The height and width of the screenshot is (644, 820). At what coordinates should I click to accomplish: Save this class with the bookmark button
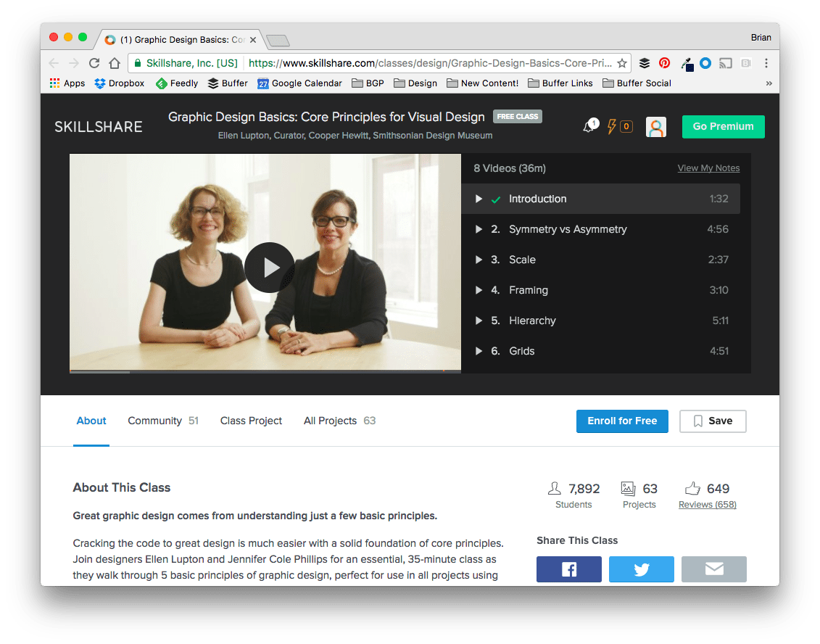tap(713, 421)
